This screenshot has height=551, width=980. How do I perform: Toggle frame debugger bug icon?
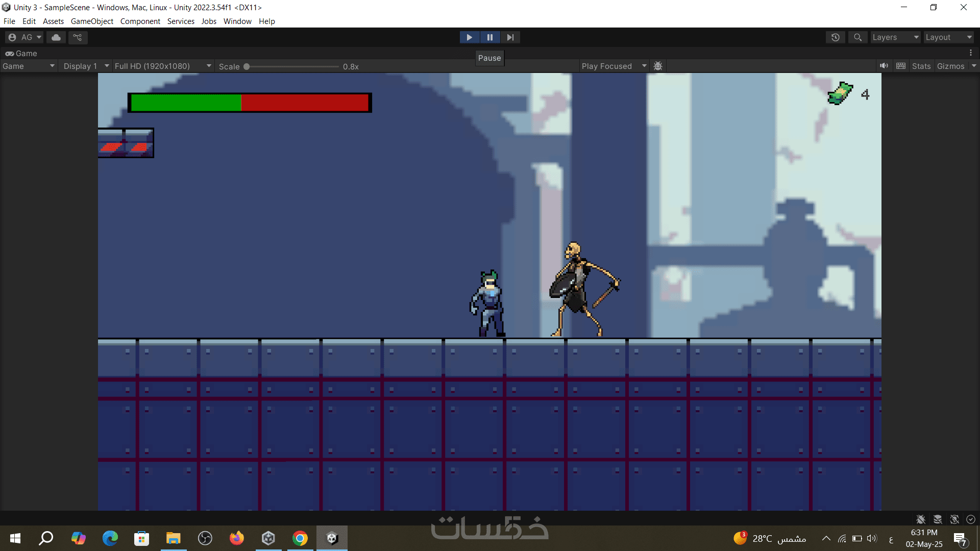[x=658, y=66]
